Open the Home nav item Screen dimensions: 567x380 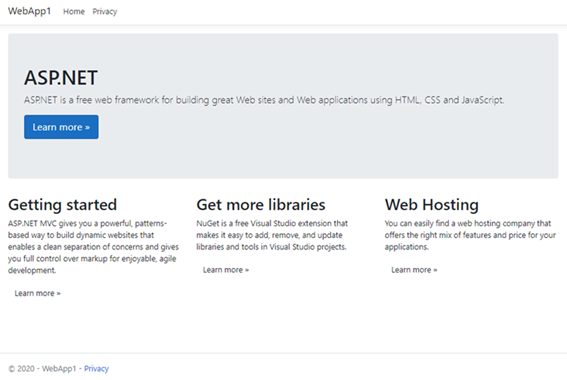click(x=74, y=12)
